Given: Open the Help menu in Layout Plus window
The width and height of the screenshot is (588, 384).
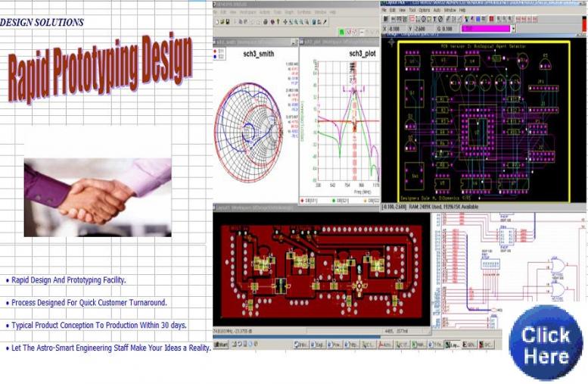Looking at the screenshot, I should [462, 10].
